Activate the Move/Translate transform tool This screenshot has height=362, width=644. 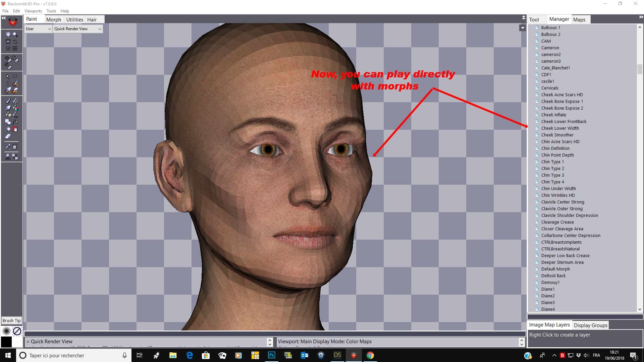point(7,58)
